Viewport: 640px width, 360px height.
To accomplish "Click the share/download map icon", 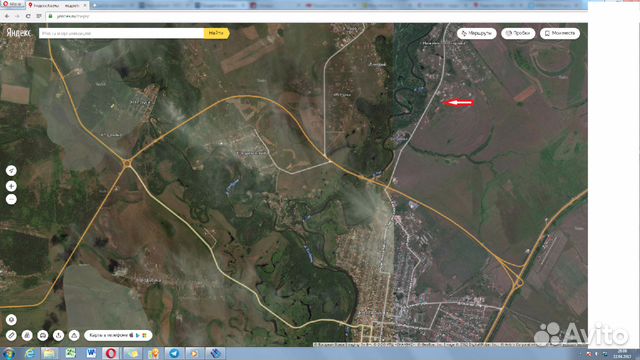I will point(58,336).
